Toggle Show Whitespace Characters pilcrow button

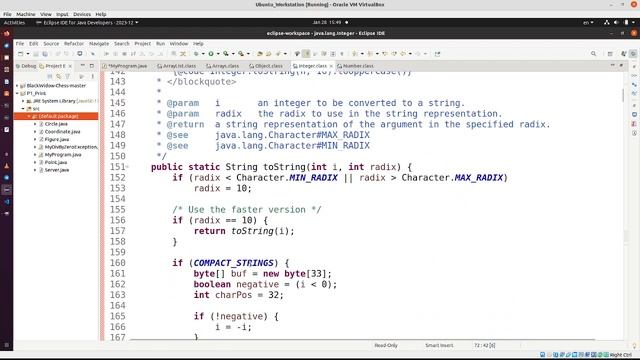(342, 53)
